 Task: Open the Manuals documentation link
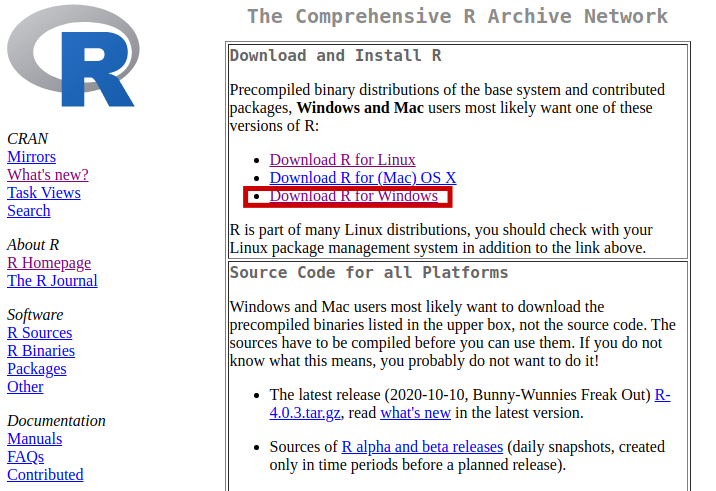34,439
